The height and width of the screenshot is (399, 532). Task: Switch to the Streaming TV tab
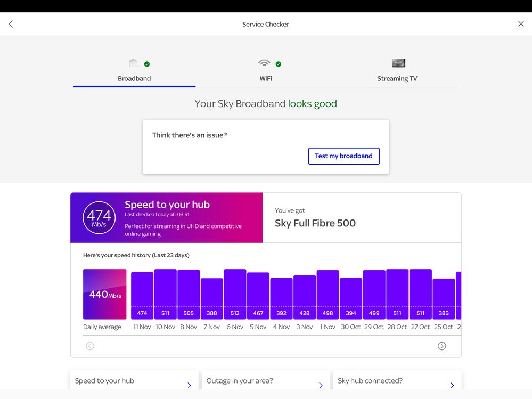pyautogui.click(x=397, y=78)
